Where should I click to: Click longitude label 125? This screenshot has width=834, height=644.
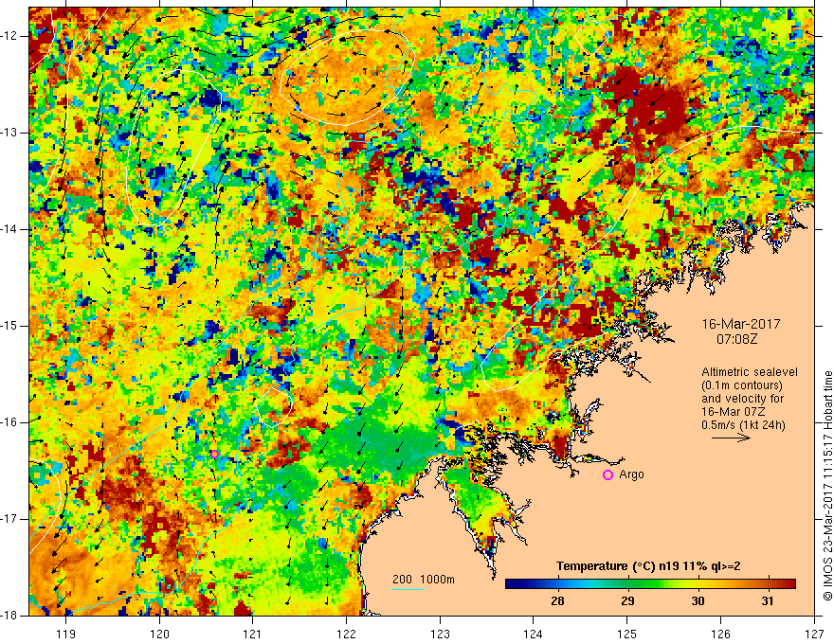click(x=627, y=634)
